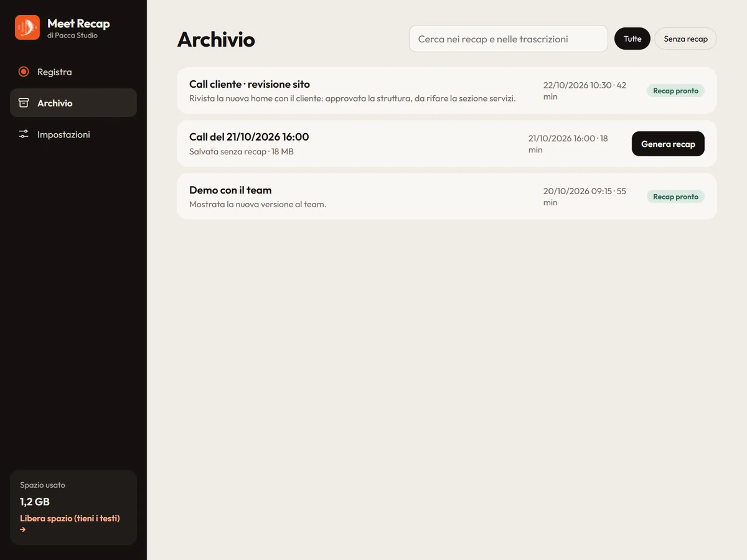This screenshot has height=560, width=747.
Task: Click the di Pacca Studio subtitle
Action: point(72,35)
